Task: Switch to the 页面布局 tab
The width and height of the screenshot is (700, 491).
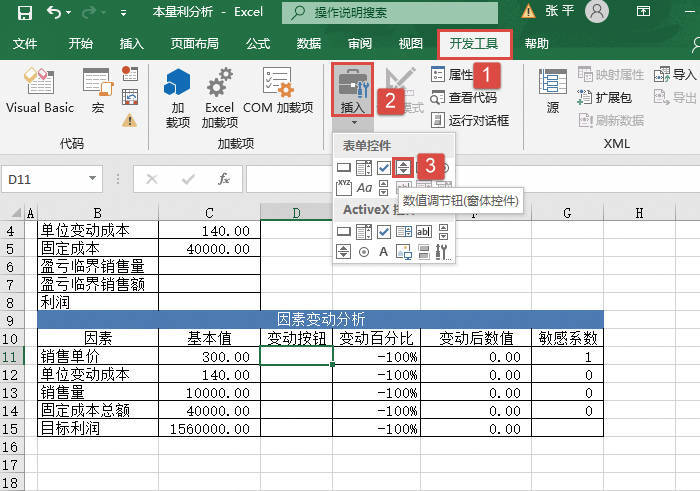Action: [x=195, y=44]
